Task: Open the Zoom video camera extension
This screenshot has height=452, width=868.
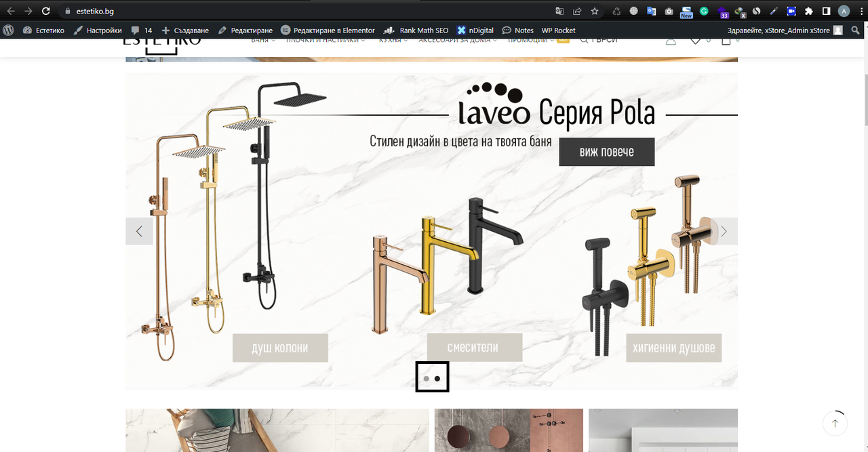Action: (791, 11)
